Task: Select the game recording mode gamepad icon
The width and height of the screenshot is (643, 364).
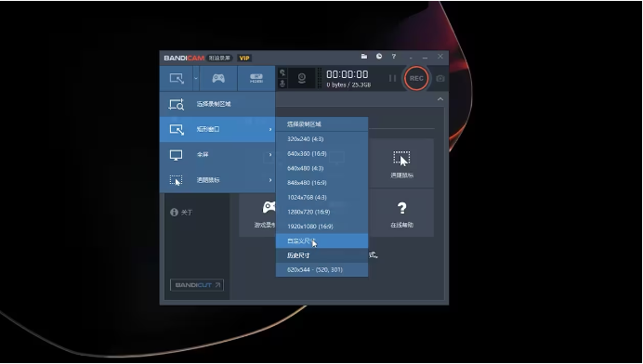Action: point(218,78)
